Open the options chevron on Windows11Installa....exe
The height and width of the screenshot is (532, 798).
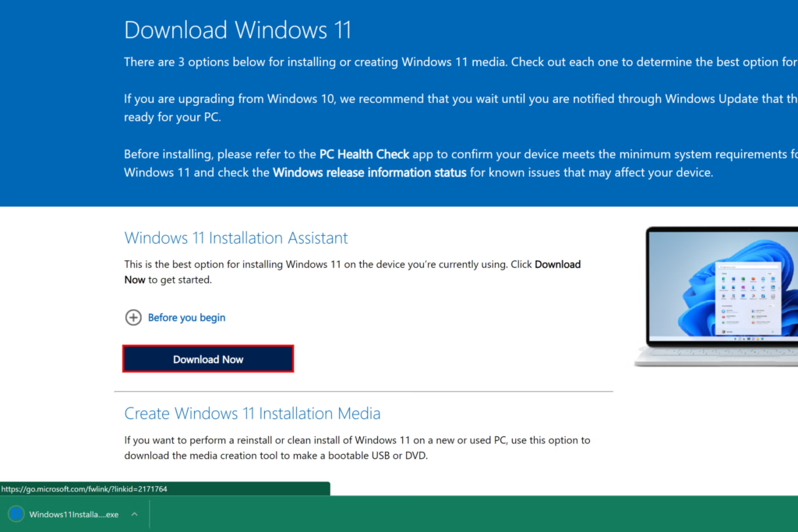coord(134,514)
